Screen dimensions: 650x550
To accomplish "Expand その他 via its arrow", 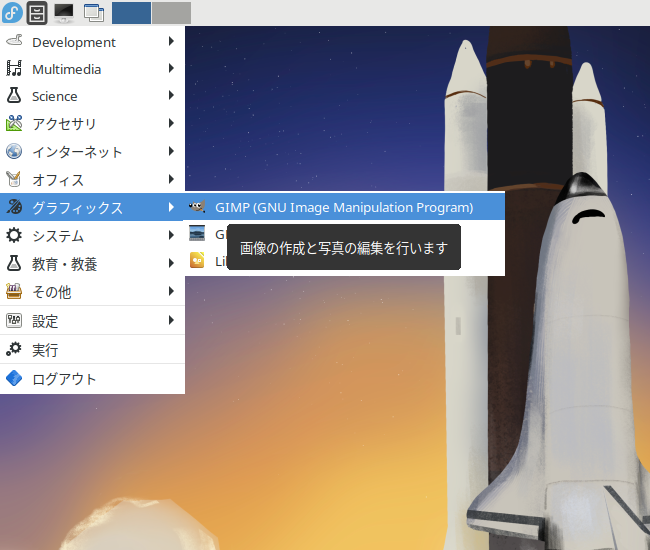I will (171, 291).
